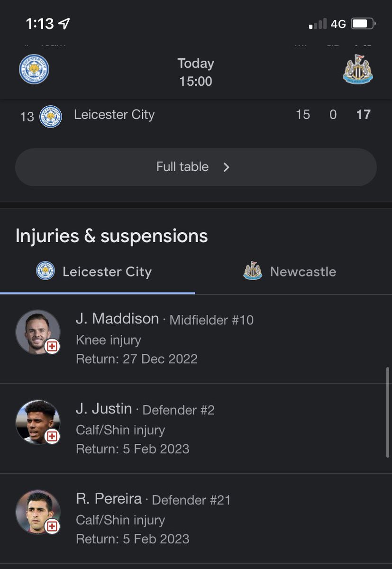Open J. Maddison player photo

[x=37, y=331]
